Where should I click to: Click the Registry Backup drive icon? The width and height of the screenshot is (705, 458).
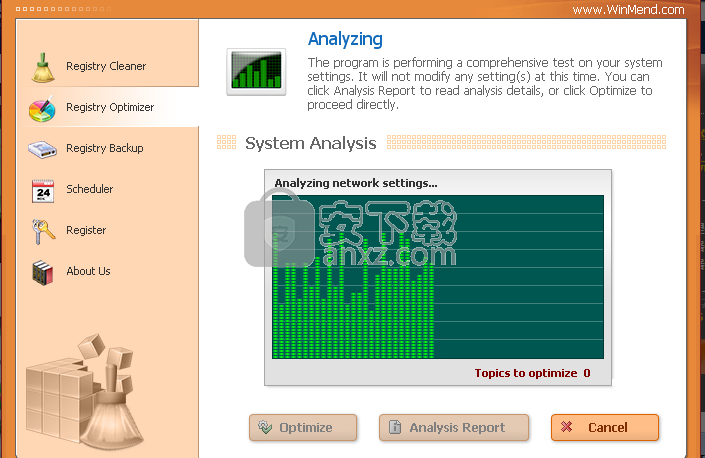pos(43,149)
